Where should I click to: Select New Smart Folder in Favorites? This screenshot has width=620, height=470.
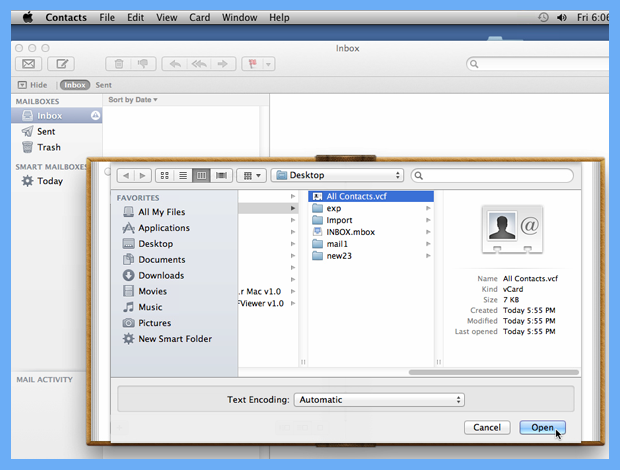[175, 338]
